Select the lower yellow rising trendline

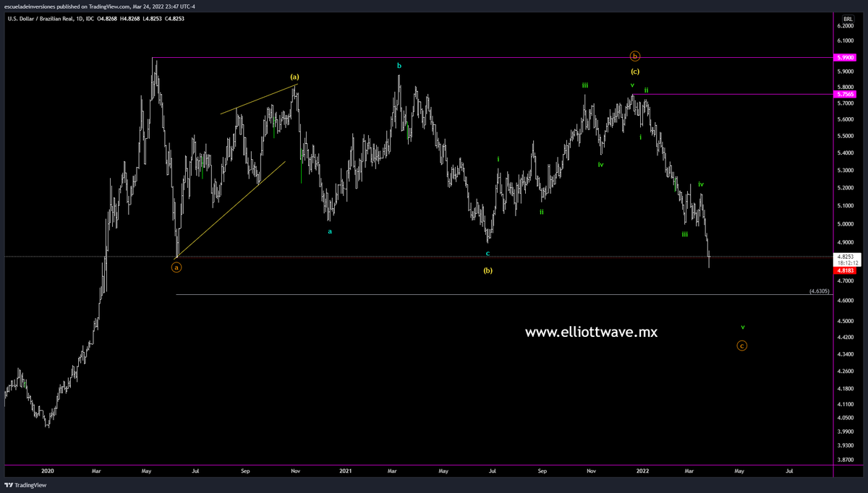click(x=230, y=210)
